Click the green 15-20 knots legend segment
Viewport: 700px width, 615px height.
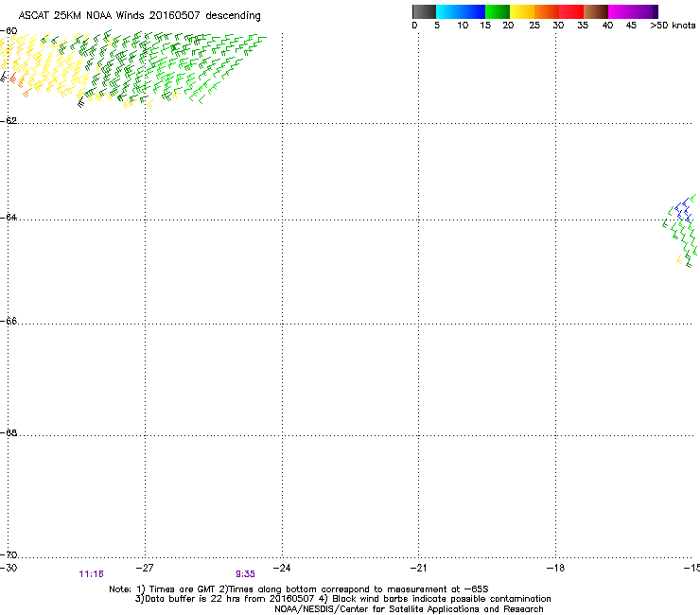[x=498, y=11]
